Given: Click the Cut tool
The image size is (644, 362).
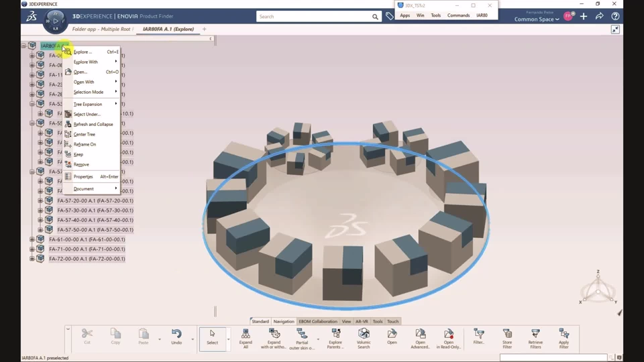Looking at the screenshot, I should tap(87, 337).
